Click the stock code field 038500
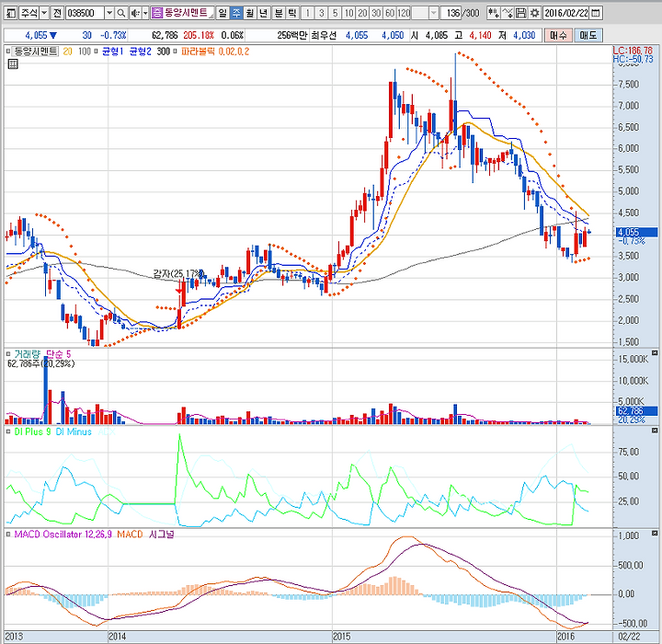This screenshot has height=644, width=662. (85, 13)
